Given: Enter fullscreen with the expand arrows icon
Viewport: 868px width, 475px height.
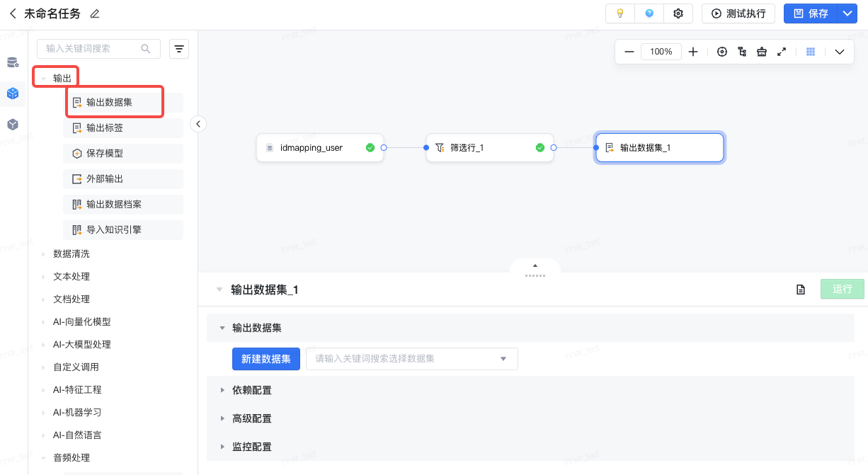Looking at the screenshot, I should (782, 52).
